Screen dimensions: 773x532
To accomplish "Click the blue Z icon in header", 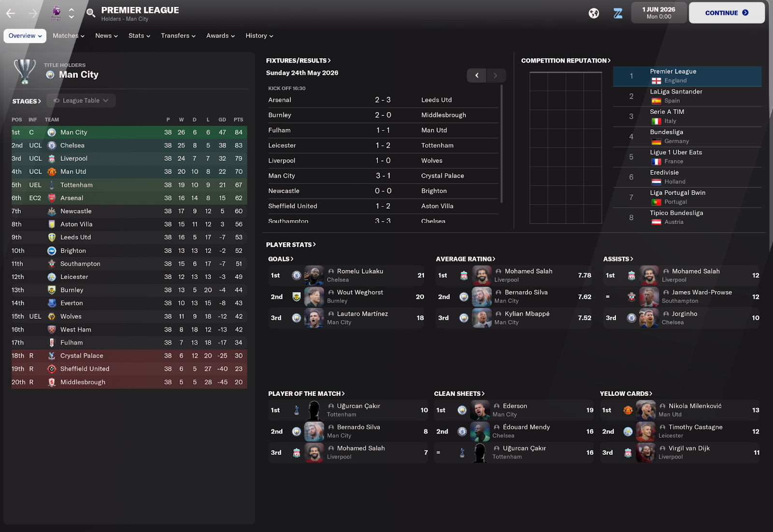I will [x=618, y=13].
